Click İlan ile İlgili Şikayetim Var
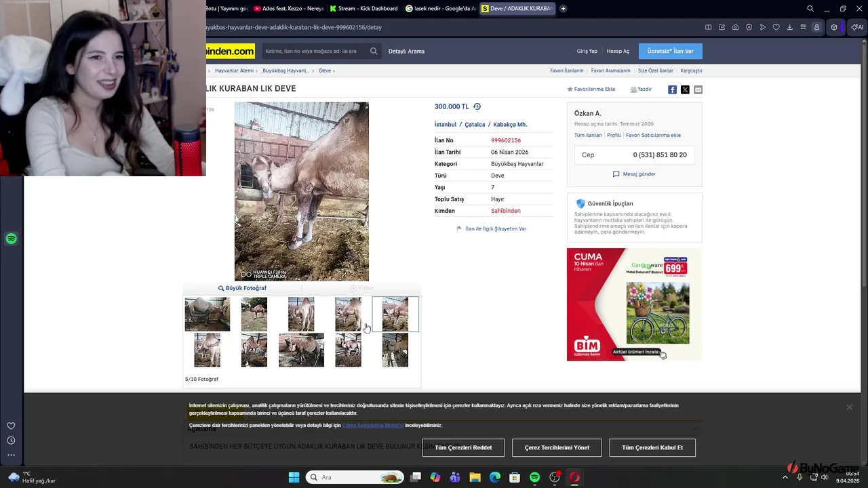The width and height of the screenshot is (868, 488). click(492, 229)
